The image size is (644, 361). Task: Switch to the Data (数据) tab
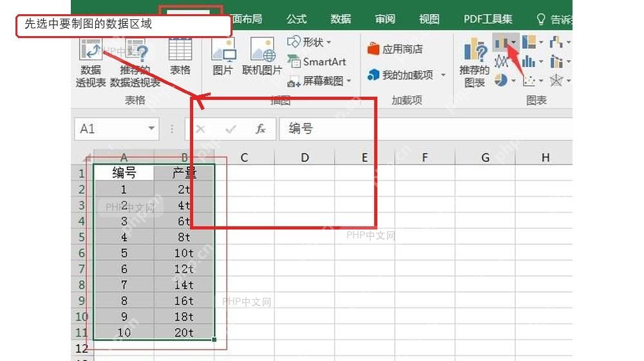pos(341,19)
